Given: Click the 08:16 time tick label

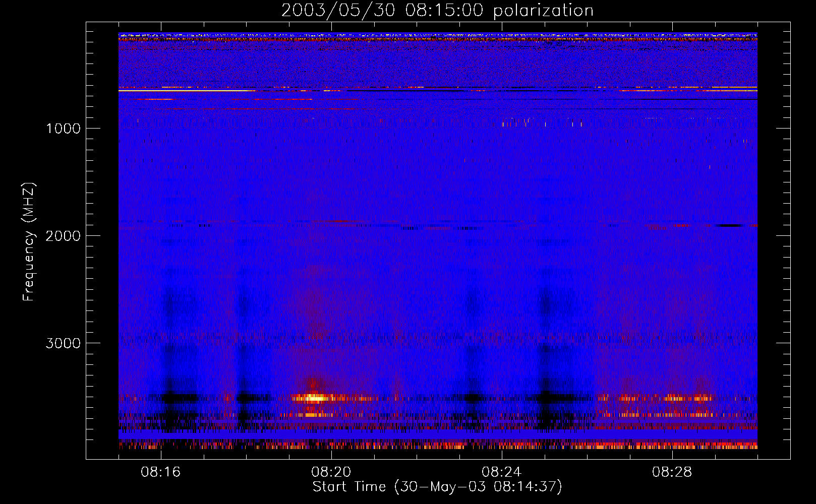Looking at the screenshot, I should (161, 472).
